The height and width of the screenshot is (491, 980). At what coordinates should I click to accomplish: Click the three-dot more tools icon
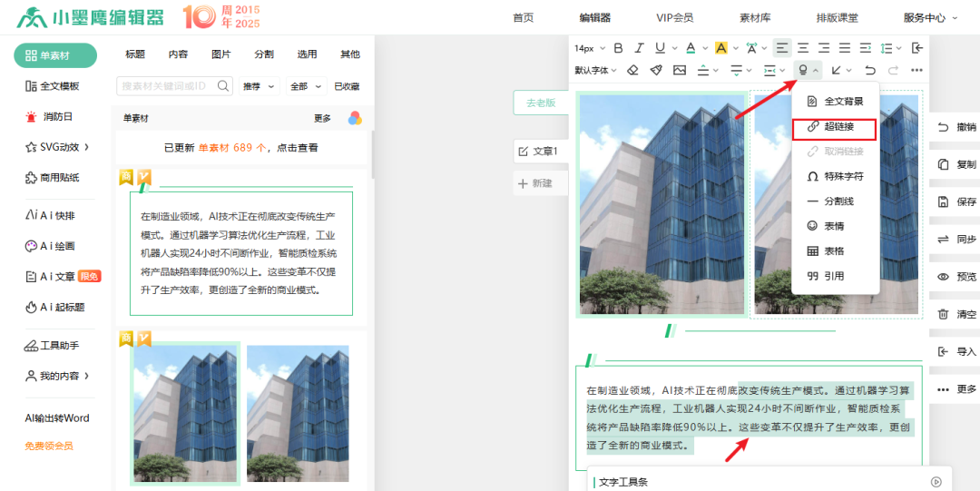click(x=916, y=70)
